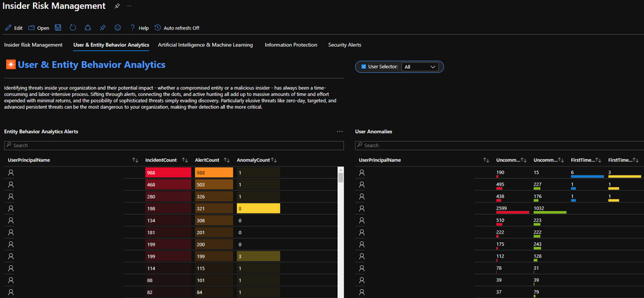This screenshot has height=298, width=644.
Task: Click AlertCount cell 503
Action: [x=214, y=184]
